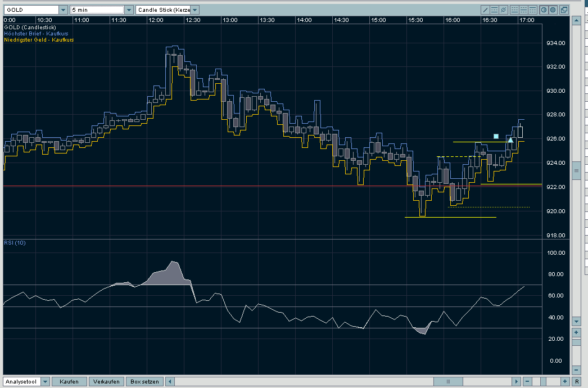
Task: Open the GOLD instrument dropdown
Action: pos(62,10)
